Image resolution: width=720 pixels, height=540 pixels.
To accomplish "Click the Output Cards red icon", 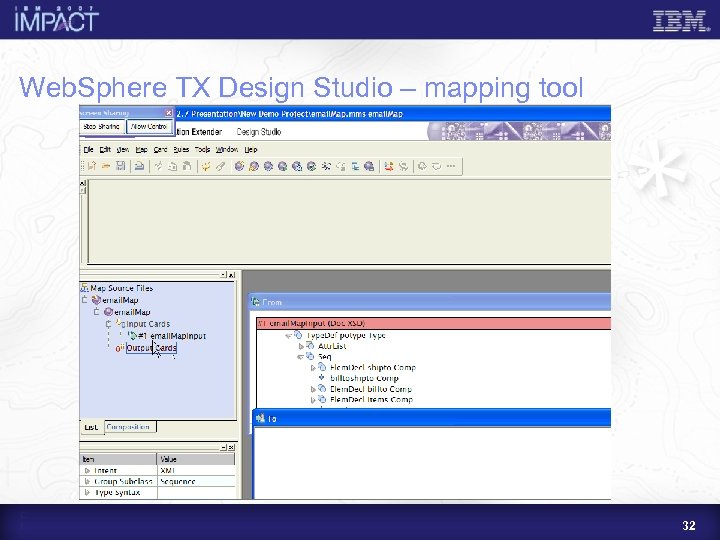I will point(119,348).
